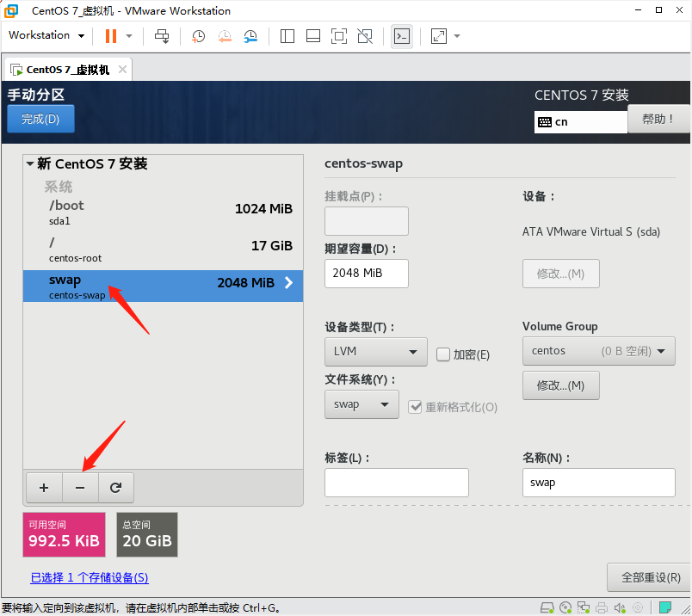This screenshot has width=692, height=616.
Task: Open the Workstation menu
Action: (x=46, y=35)
